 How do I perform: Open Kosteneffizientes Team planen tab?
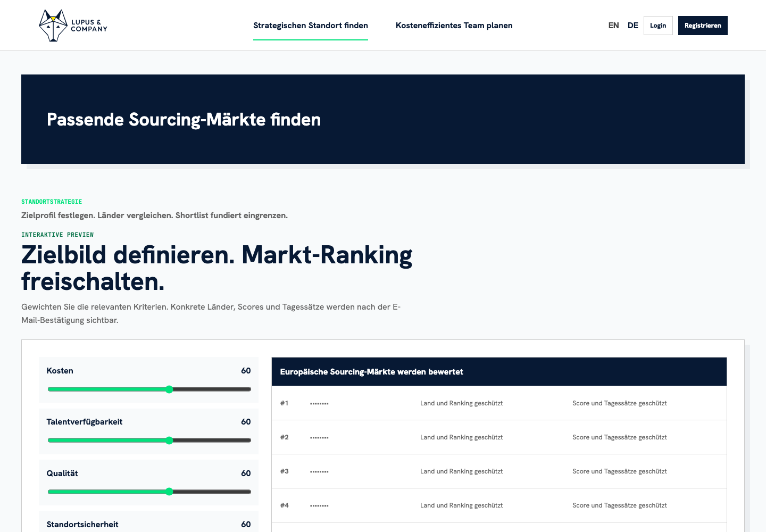click(x=454, y=26)
